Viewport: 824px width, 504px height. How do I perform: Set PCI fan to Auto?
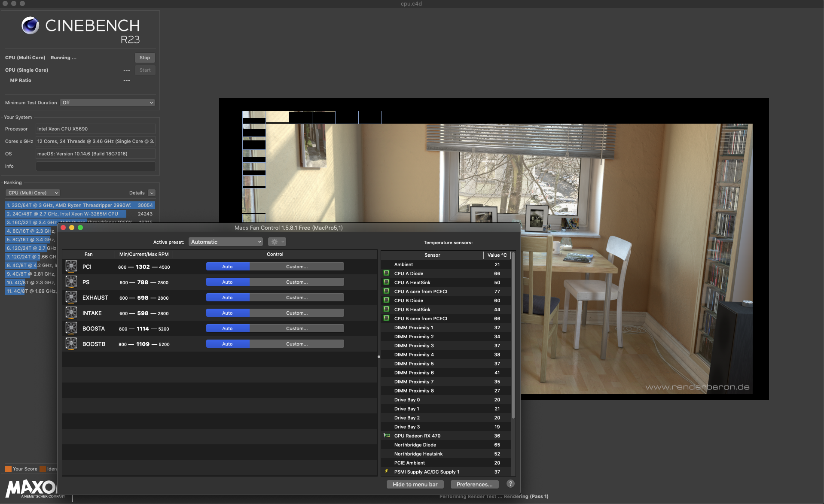click(228, 267)
